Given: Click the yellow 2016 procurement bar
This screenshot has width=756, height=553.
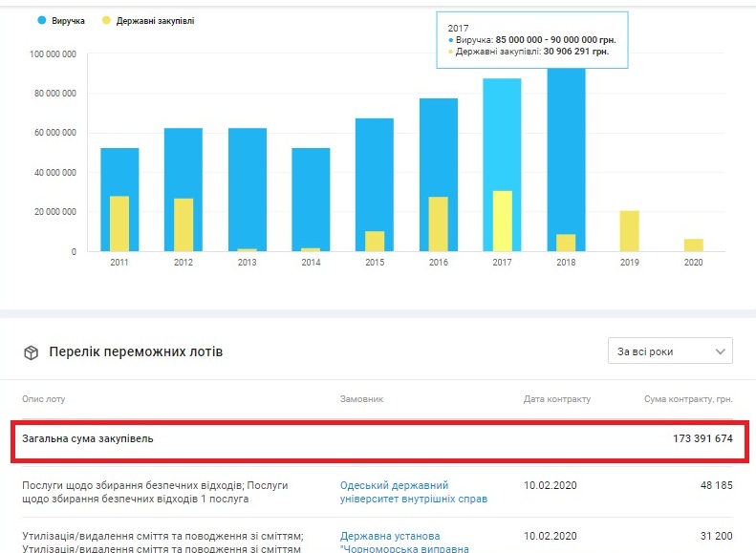Looking at the screenshot, I should (438, 224).
